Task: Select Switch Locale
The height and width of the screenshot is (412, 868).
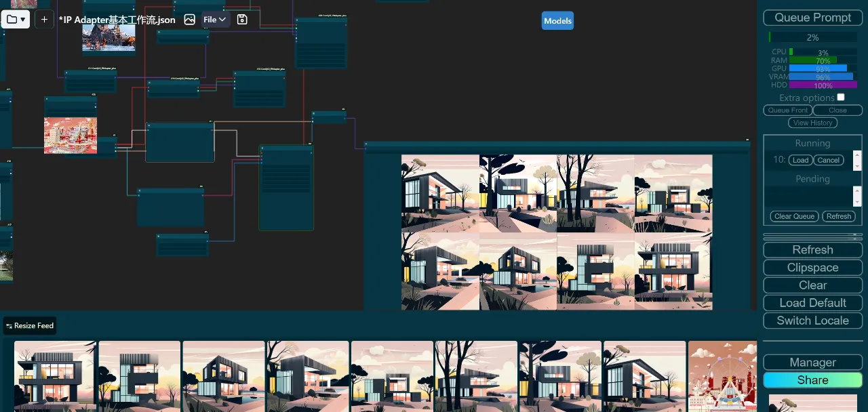Action: (812, 321)
